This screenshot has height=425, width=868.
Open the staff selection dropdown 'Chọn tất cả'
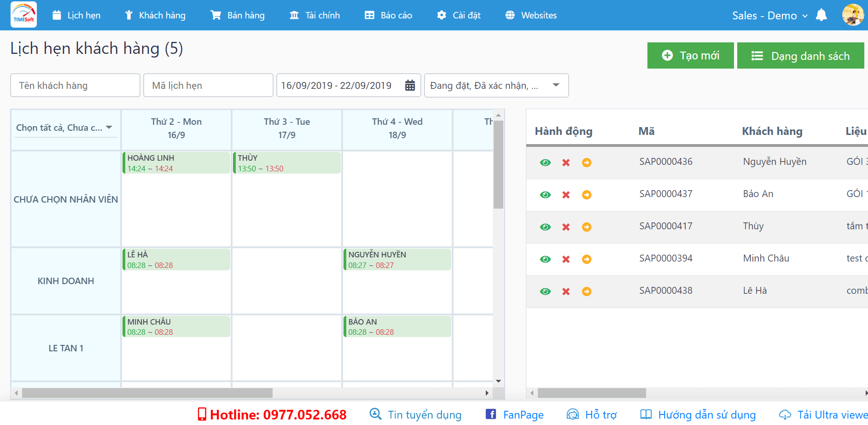[x=64, y=128]
